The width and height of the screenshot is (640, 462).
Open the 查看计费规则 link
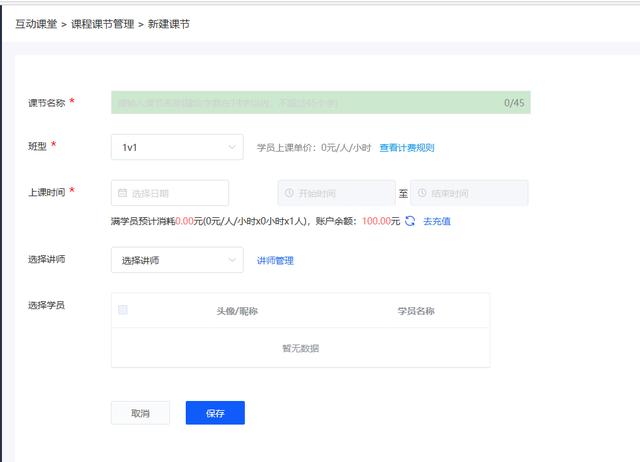coord(407,148)
